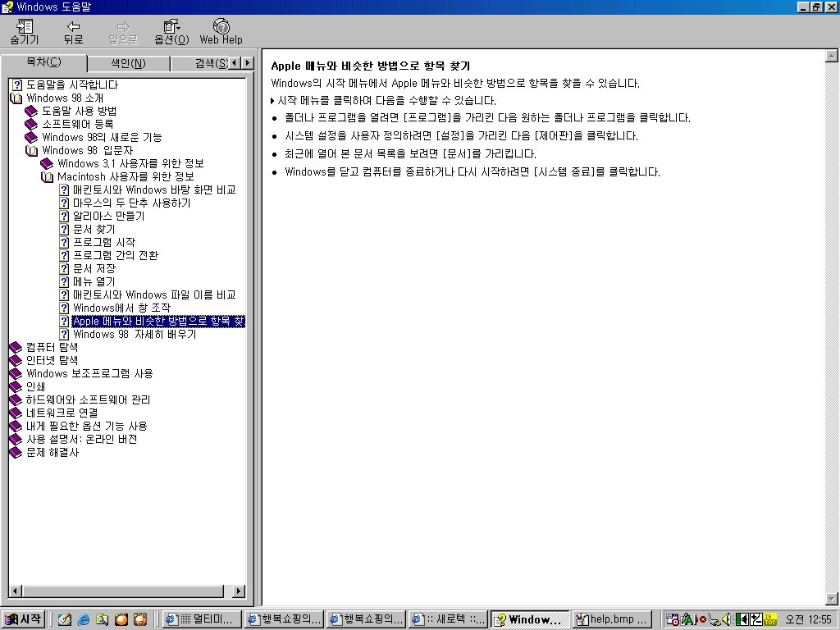Select highlighted Apple 메뉴와 비슷한 방법으로 topic
The height and width of the screenshot is (630, 840).
(158, 321)
